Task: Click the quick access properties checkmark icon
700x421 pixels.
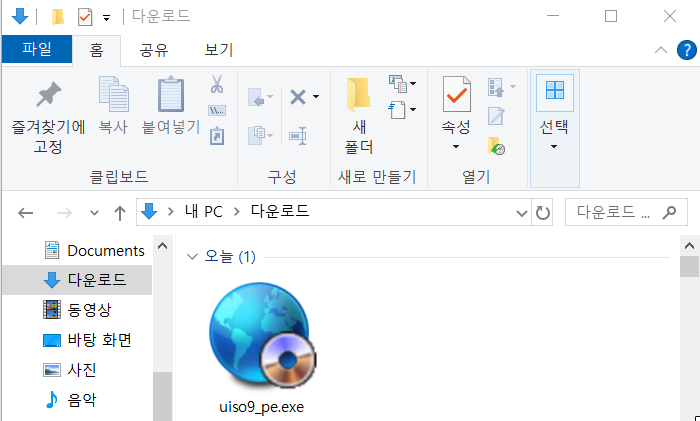Action: tap(85, 17)
